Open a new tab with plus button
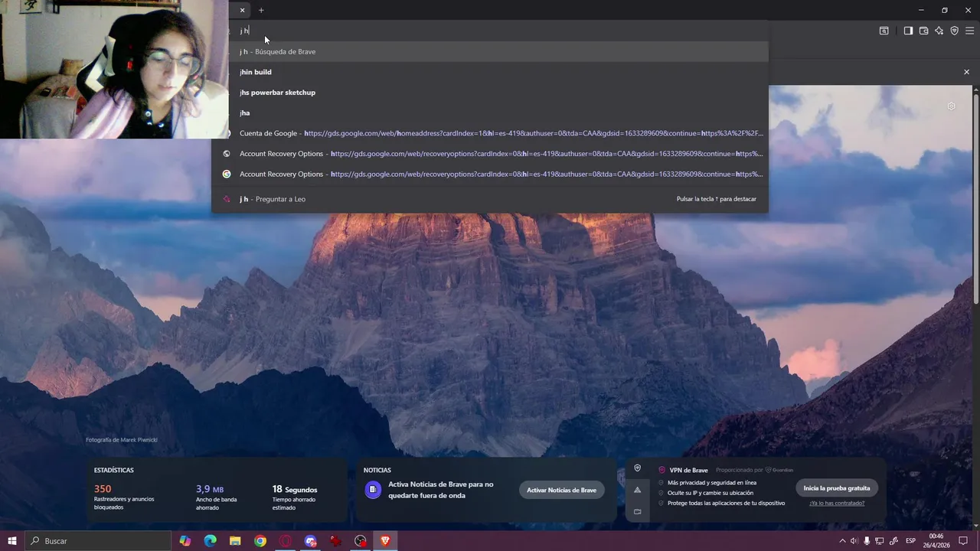Image resolution: width=980 pixels, height=551 pixels. point(261,10)
